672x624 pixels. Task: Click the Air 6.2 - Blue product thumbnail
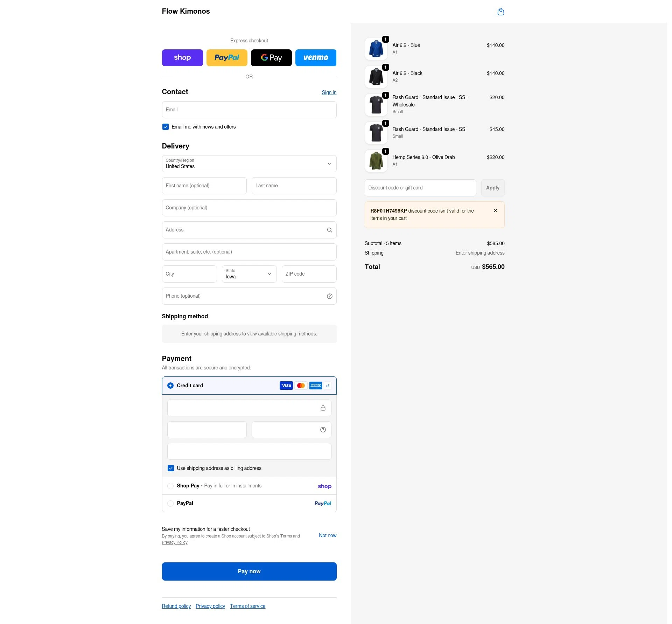pyautogui.click(x=376, y=49)
